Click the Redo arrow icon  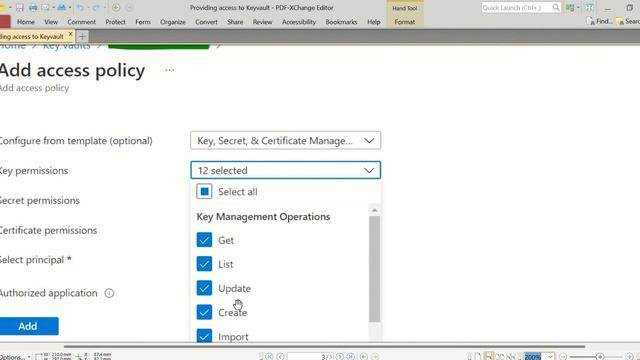point(96,7)
